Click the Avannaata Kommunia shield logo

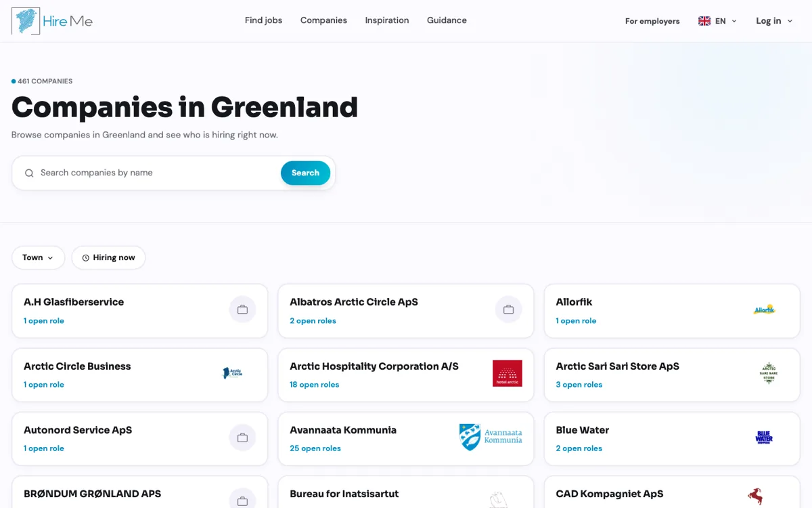[491, 437]
